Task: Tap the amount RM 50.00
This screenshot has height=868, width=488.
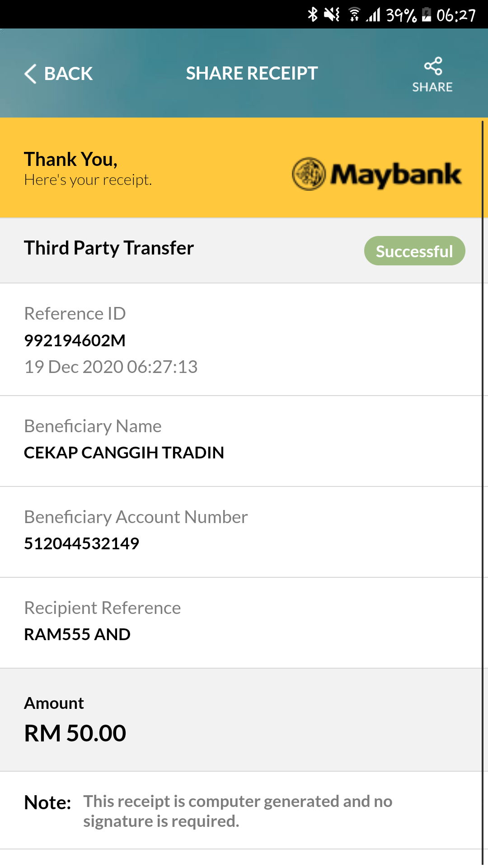Action: [x=75, y=733]
